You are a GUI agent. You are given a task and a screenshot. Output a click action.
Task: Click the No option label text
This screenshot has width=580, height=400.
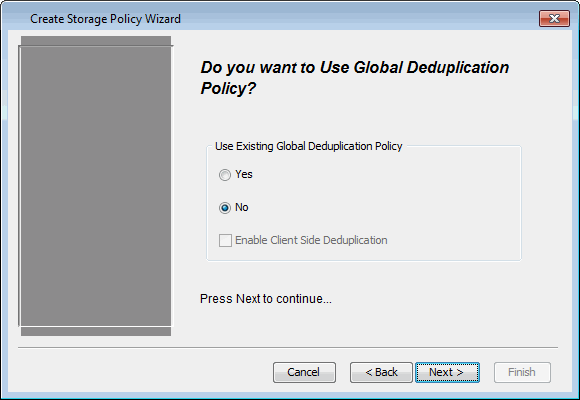click(x=242, y=207)
